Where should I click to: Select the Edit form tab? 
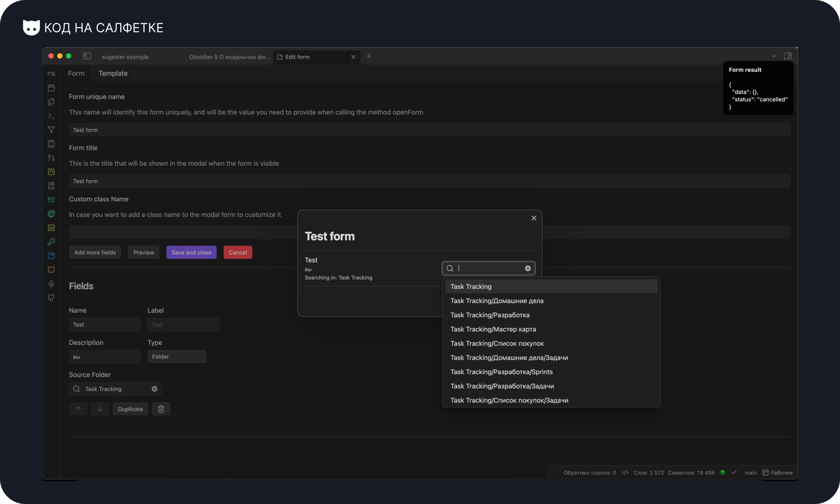point(316,57)
